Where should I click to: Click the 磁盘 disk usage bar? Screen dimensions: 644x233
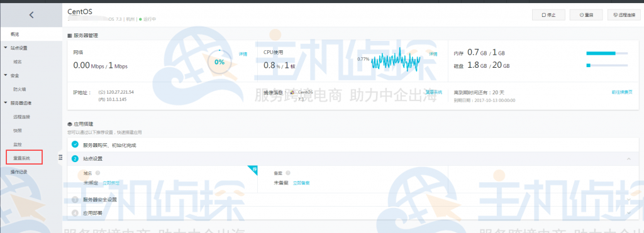coord(607,65)
